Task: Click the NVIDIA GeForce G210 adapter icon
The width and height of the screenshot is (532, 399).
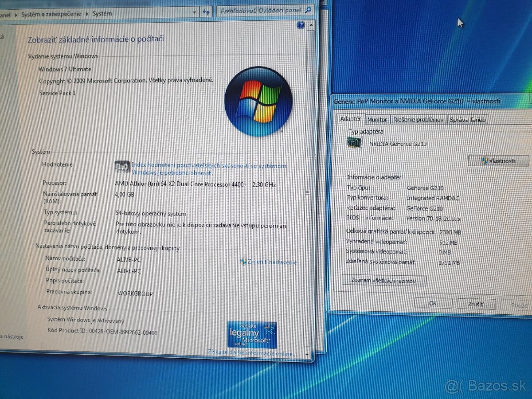Action: point(355,143)
